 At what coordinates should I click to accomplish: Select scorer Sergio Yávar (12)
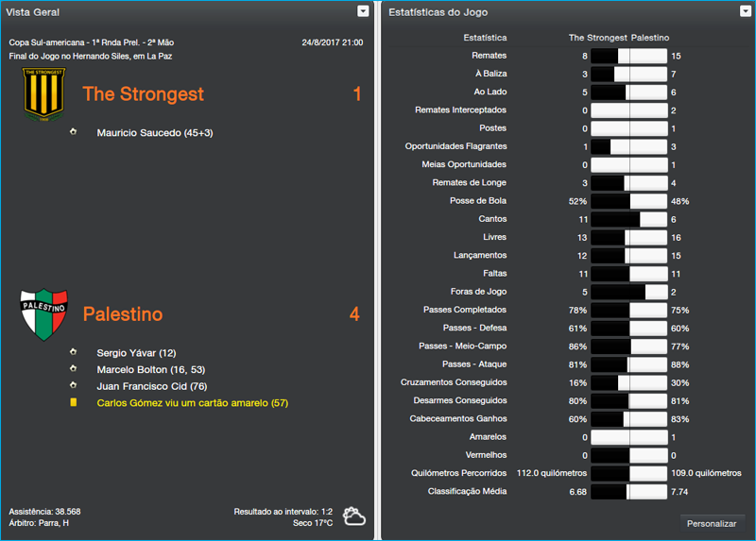[x=136, y=353]
